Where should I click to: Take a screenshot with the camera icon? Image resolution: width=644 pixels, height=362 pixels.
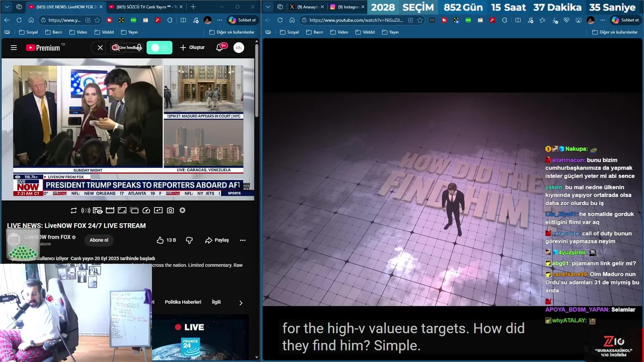[x=170, y=210]
